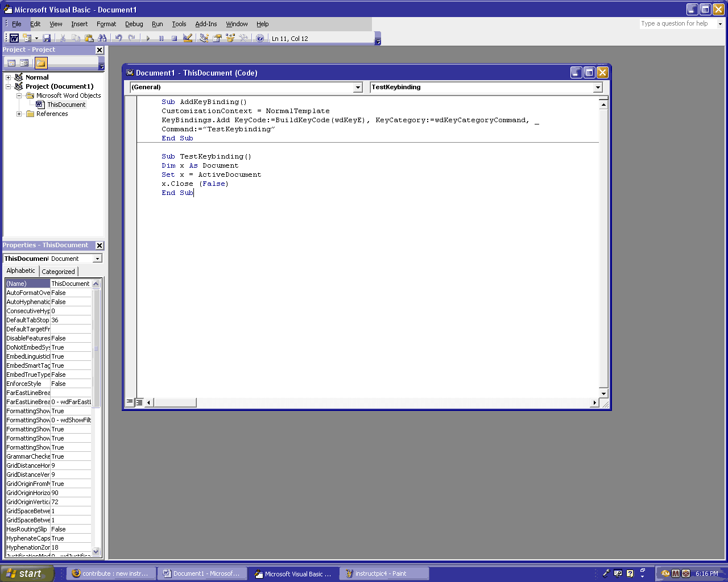Open the Debug menu
The width and height of the screenshot is (728, 582).
point(134,24)
